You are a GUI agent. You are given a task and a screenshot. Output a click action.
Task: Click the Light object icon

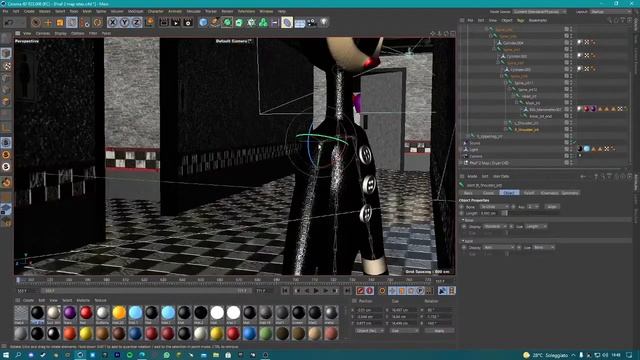pos(324,22)
